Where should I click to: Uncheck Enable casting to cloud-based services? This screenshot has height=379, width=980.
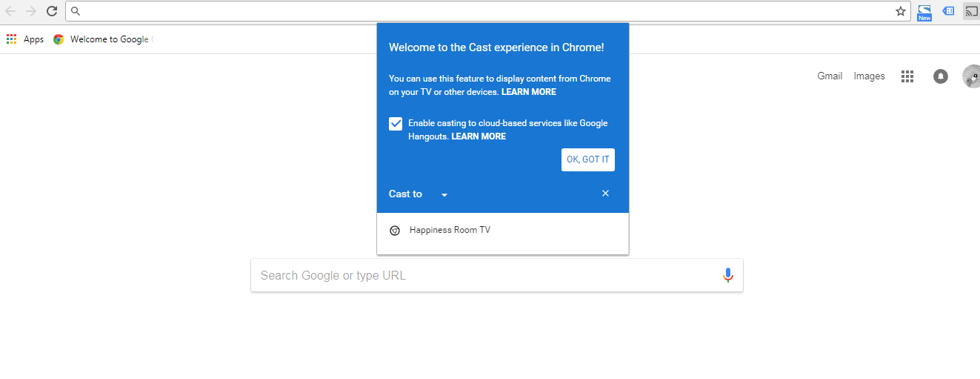pyautogui.click(x=396, y=124)
